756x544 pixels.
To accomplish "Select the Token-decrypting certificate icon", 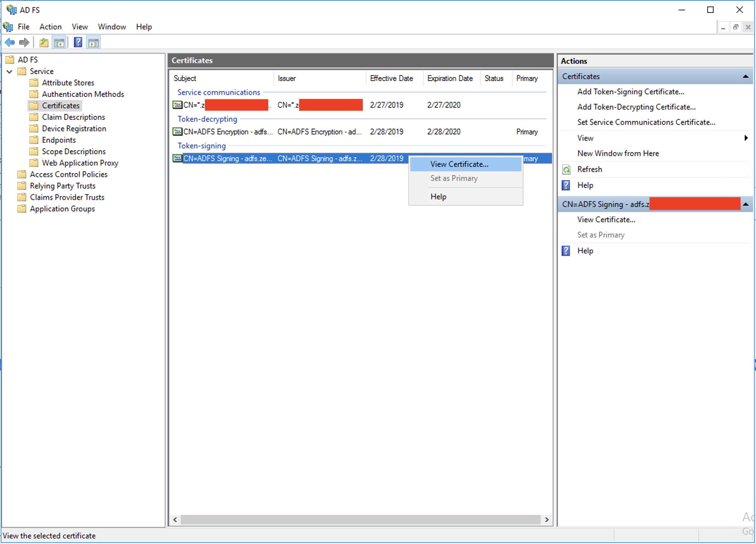I will tap(177, 132).
